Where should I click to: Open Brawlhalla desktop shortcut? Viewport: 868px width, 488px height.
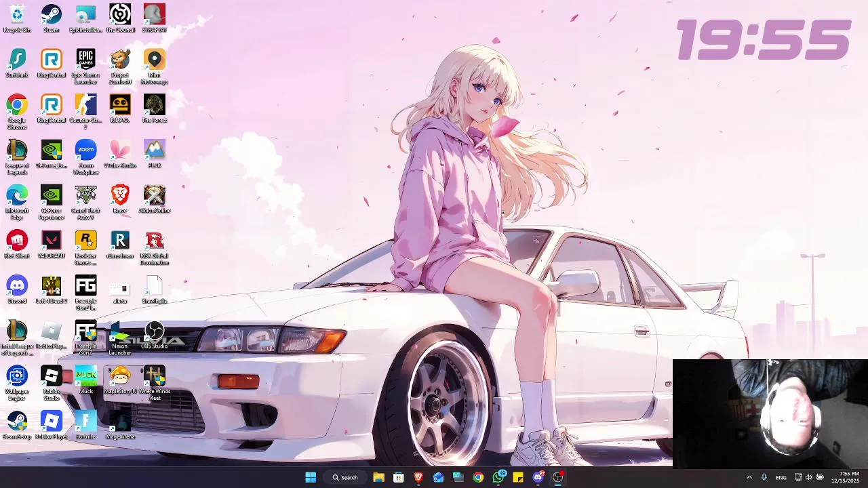pos(155,289)
